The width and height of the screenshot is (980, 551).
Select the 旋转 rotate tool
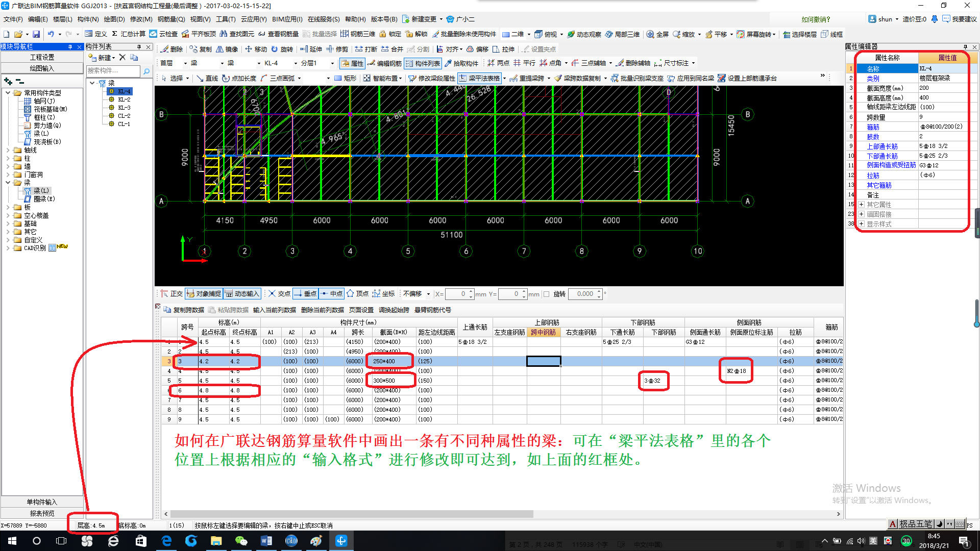click(x=282, y=49)
